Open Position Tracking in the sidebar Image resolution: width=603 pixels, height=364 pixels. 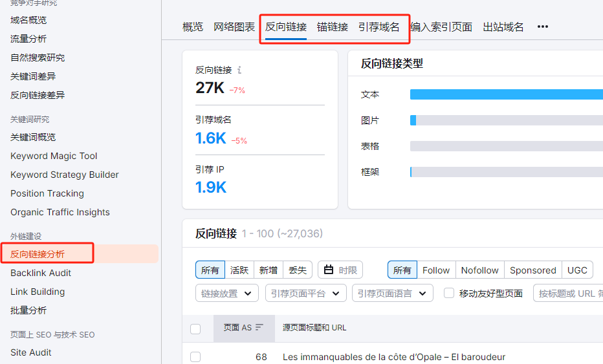(47, 193)
